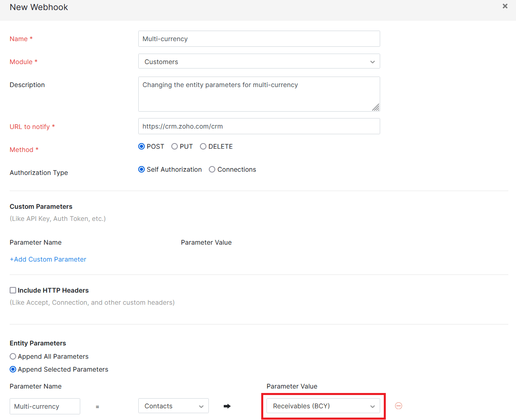Screen dimensions: 516x420
Task: Remove the Multi-currency entity parameter
Action: (398, 406)
